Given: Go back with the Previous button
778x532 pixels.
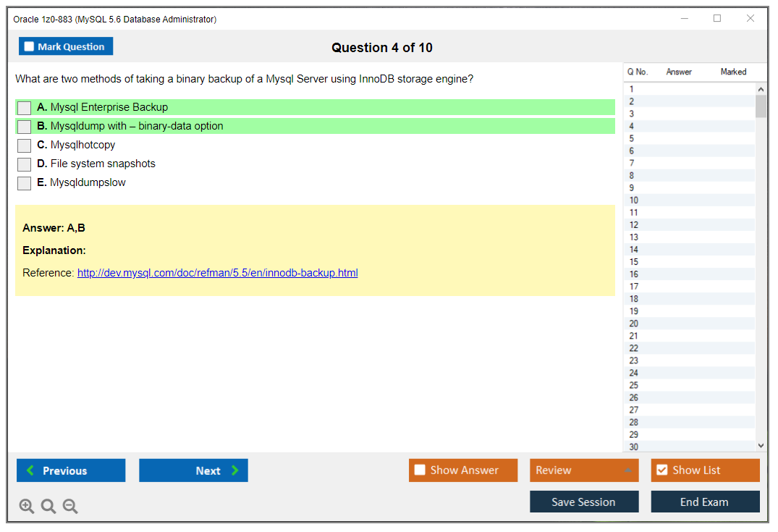Looking at the screenshot, I should (x=70, y=470).
